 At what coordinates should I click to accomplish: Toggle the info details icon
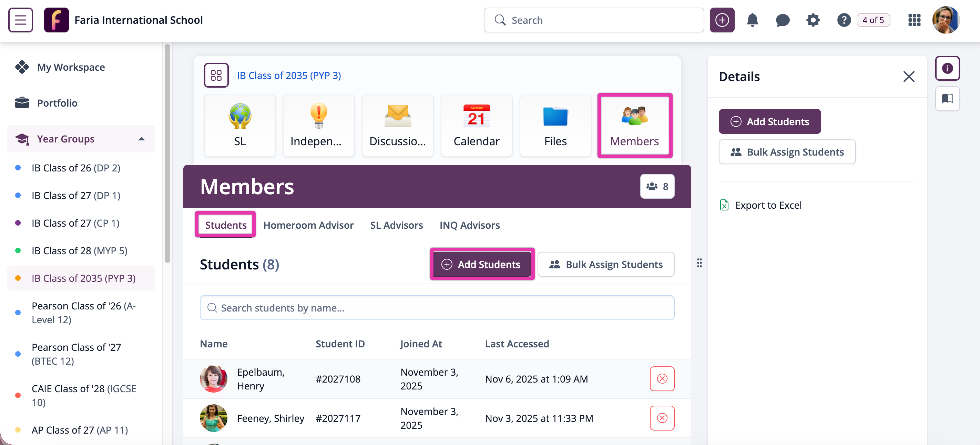[947, 68]
